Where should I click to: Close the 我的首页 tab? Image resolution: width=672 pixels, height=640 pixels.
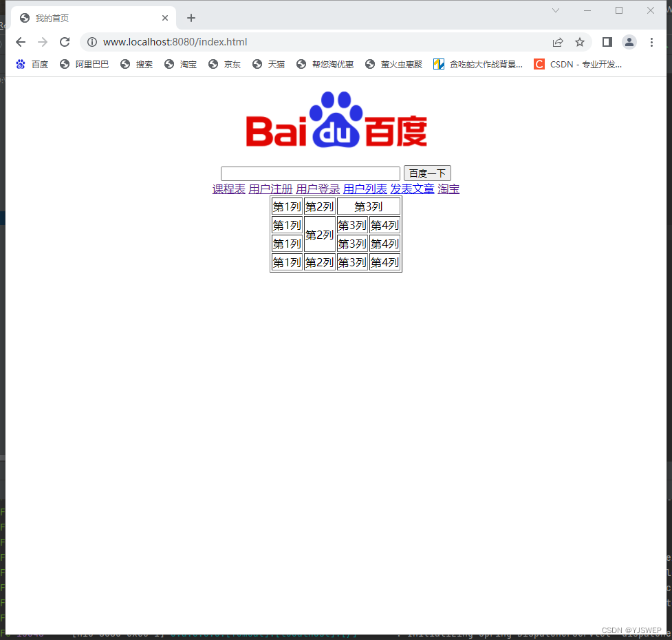[165, 18]
